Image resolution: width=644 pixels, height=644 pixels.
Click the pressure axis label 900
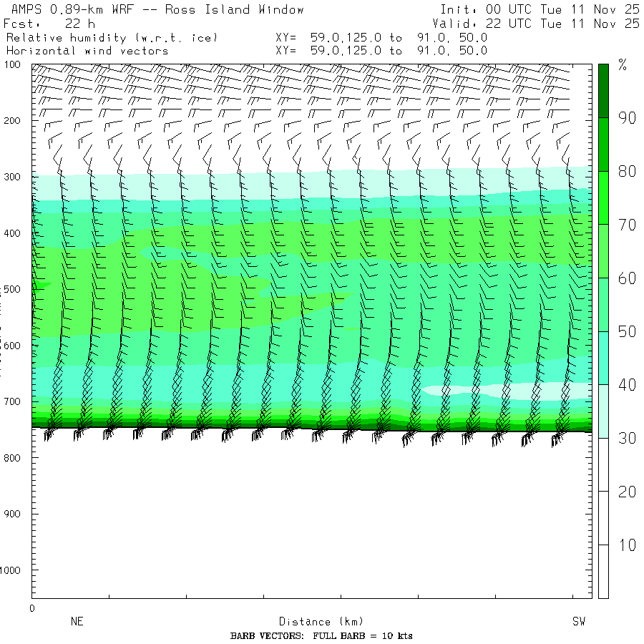tap(12, 514)
